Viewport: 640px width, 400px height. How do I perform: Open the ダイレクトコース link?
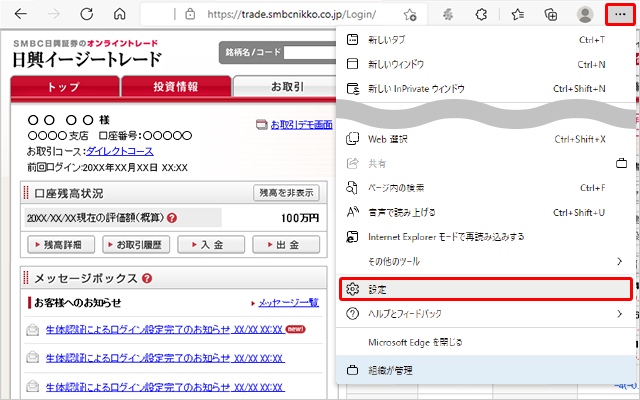pos(119,150)
